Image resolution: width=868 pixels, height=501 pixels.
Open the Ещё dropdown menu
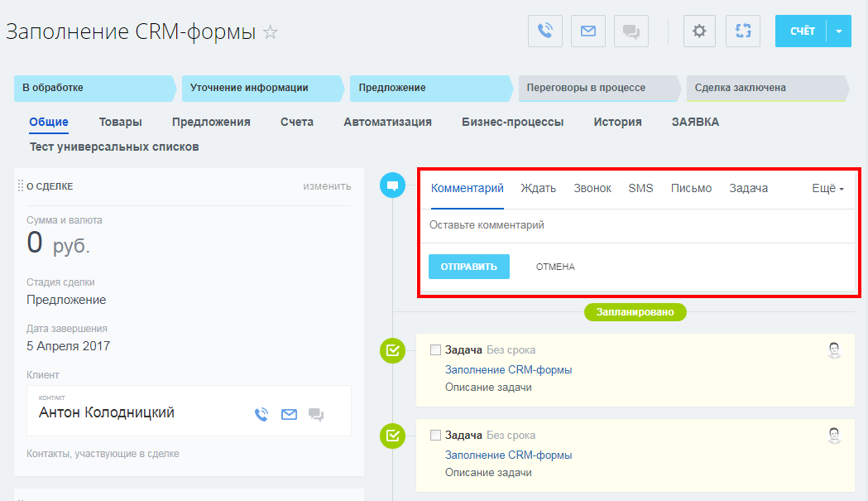(827, 189)
